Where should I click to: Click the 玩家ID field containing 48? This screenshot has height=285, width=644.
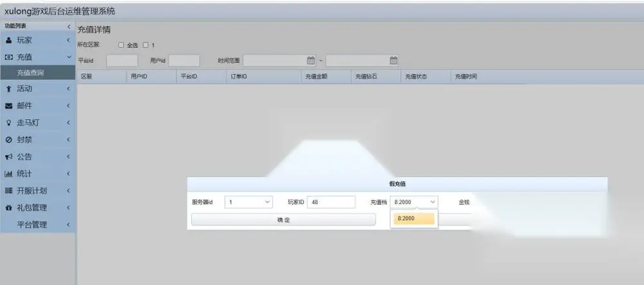click(331, 202)
